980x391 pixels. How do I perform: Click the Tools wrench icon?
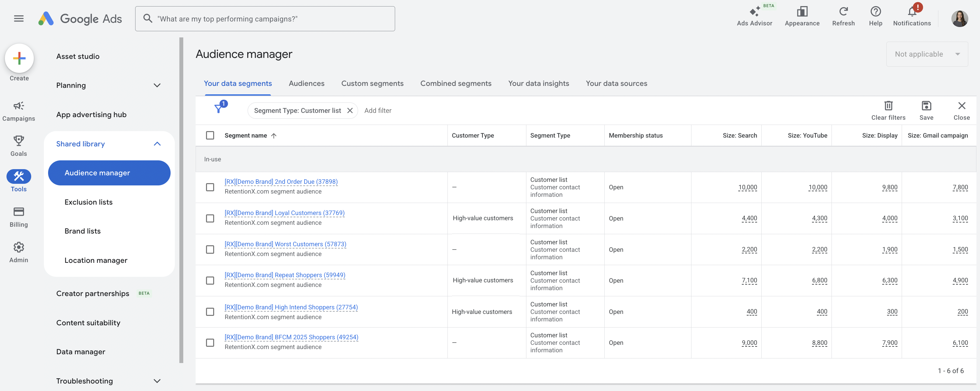point(19,176)
